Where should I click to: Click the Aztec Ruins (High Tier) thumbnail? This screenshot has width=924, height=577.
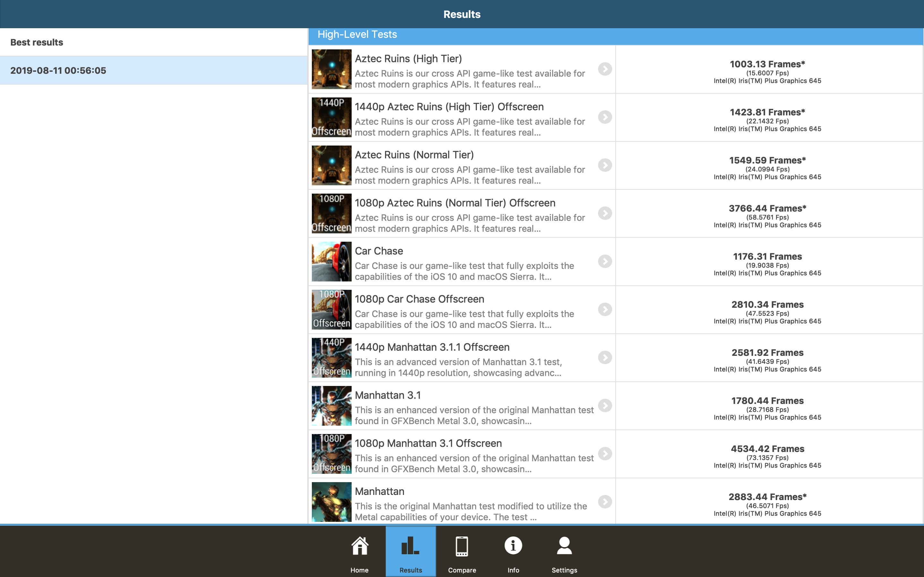331,69
